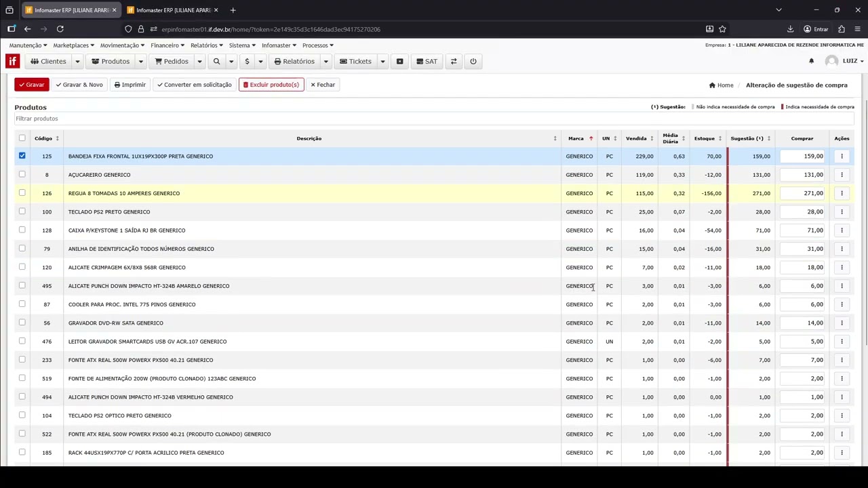Open the Processos menu

pyautogui.click(x=318, y=45)
